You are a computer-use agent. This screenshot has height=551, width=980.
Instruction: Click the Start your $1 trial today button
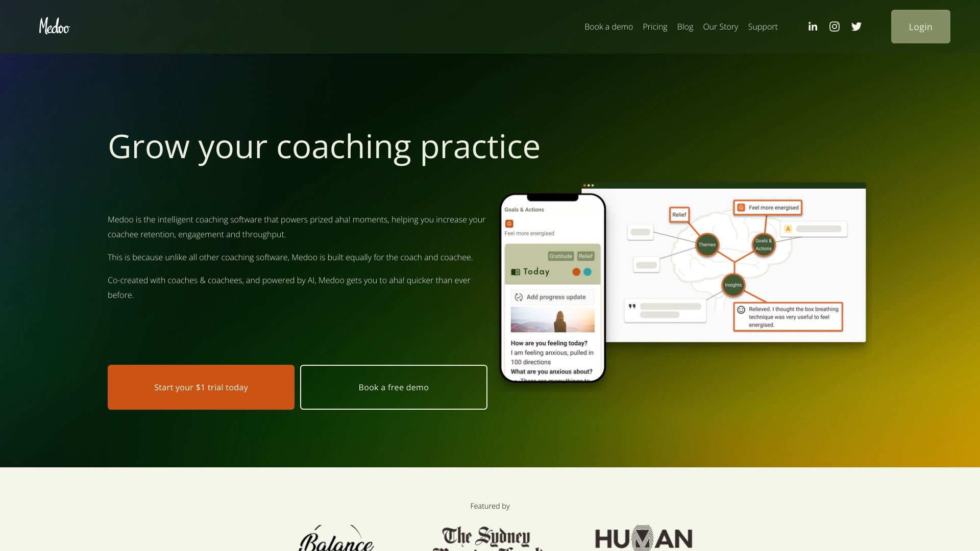(201, 387)
